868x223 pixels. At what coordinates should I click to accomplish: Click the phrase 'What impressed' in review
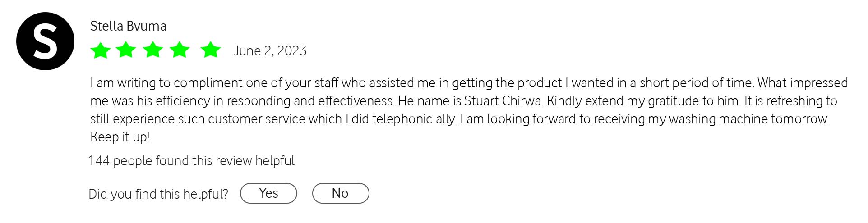tap(803, 83)
